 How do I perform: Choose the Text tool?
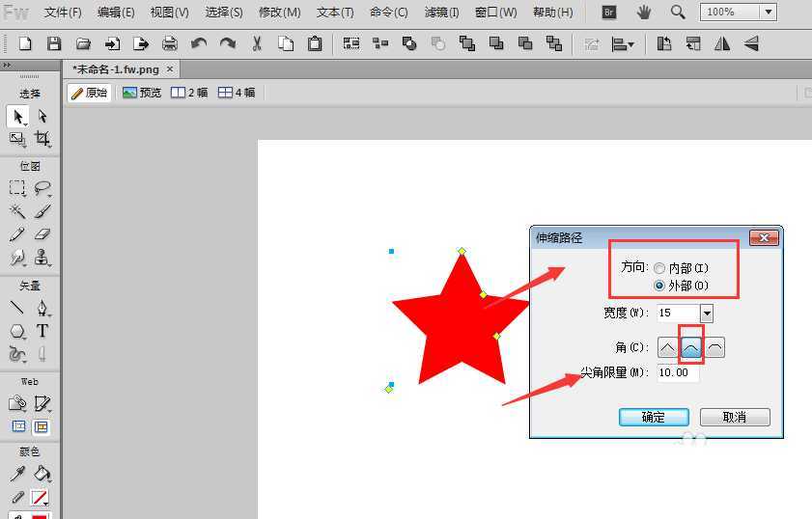42,331
